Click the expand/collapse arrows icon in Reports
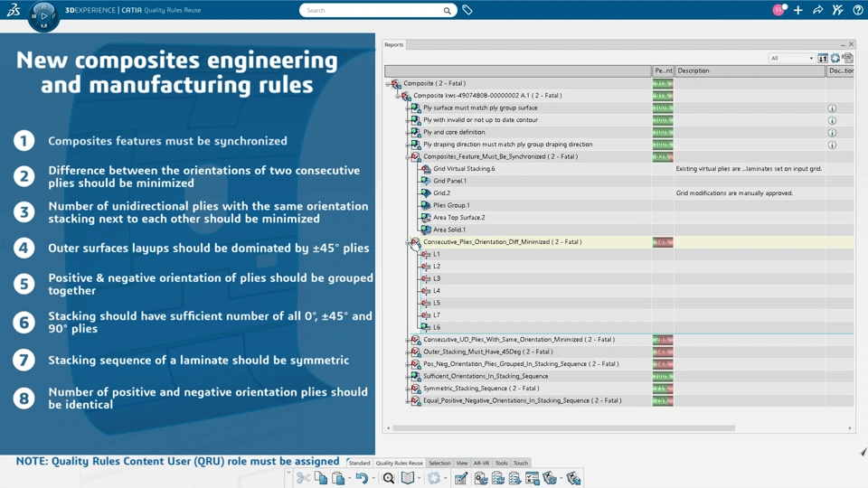Viewport: 868px width, 488px height. 823,58
